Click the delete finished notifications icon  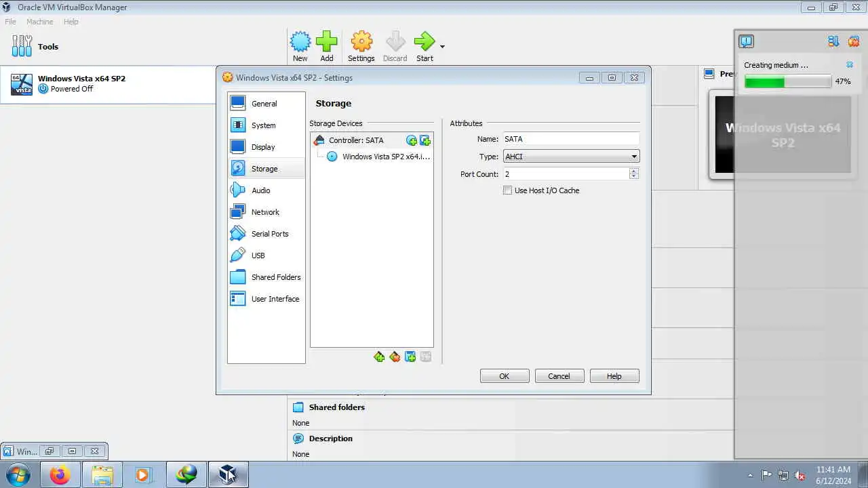coord(854,41)
